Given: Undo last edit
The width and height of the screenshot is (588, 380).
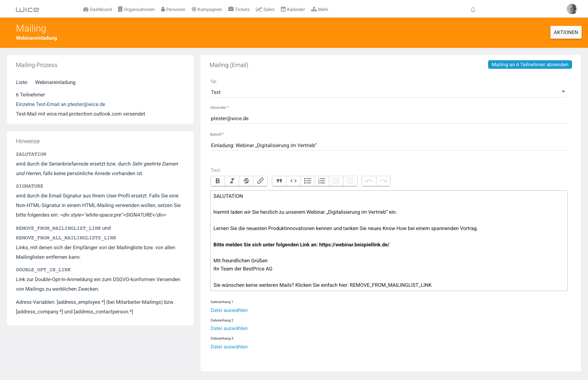Looking at the screenshot, I should (x=369, y=181).
